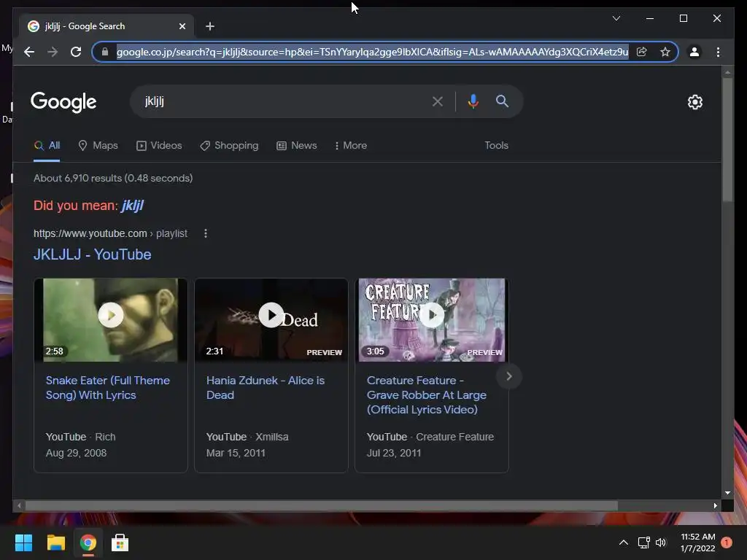Click the address bar URL
The image size is (747, 560).
tap(372, 52)
